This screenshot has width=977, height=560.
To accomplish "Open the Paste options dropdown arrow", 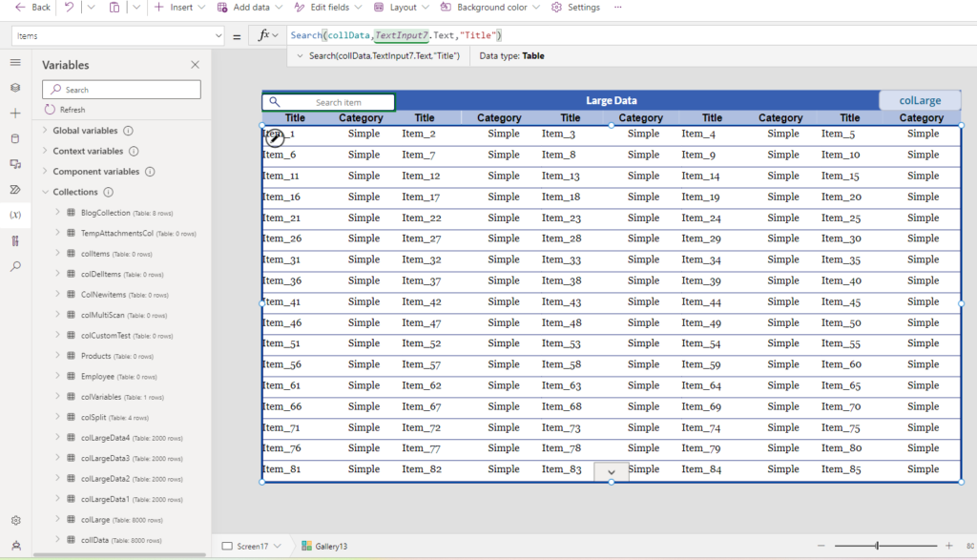I will click(136, 8).
